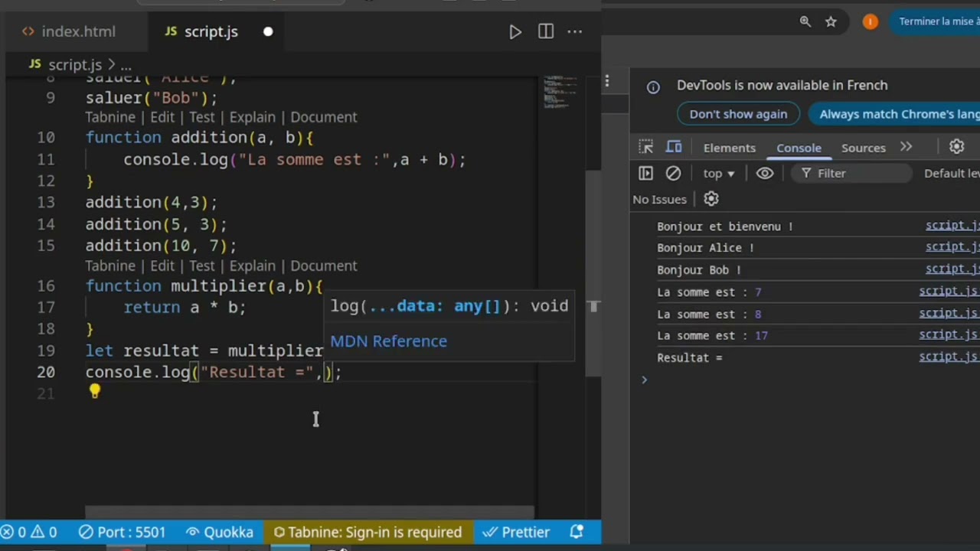Click Don't show again in DevTools
Viewport: 980px width, 551px height.
[x=738, y=114]
